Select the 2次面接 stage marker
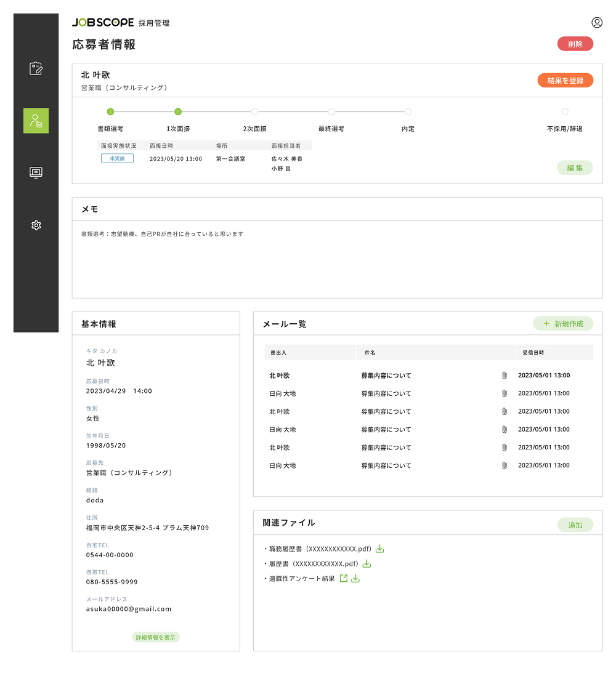The image size is (616, 676). click(255, 111)
